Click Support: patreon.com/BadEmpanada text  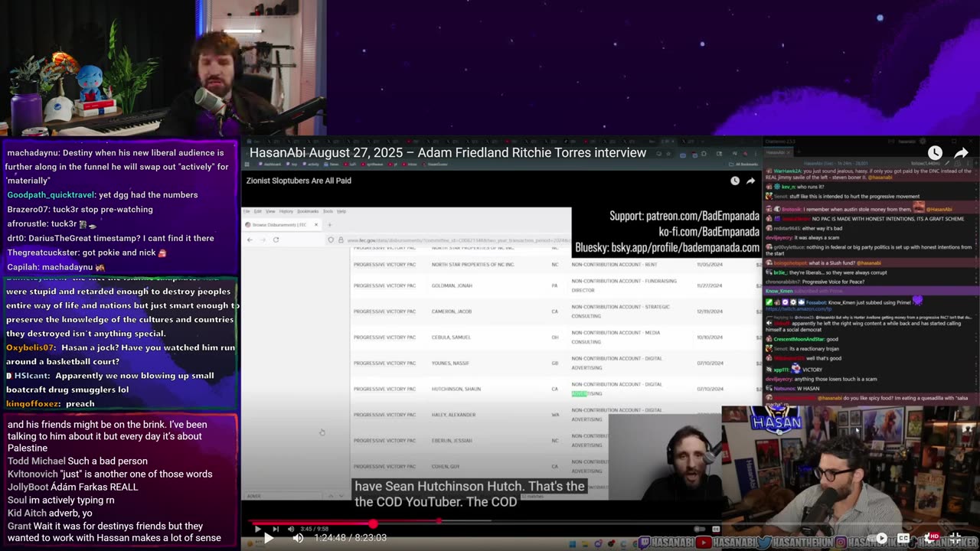[684, 216]
